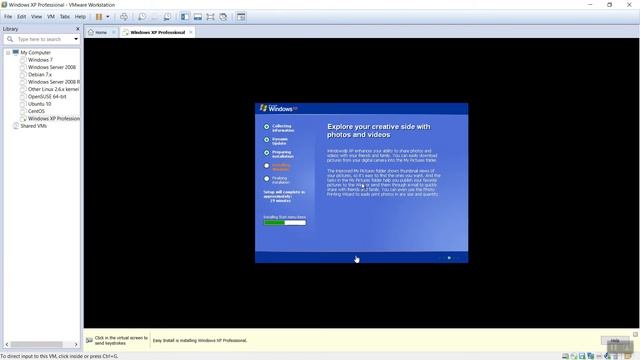Click the floppy device icon in status bar
The image size is (640, 360).
582,356
